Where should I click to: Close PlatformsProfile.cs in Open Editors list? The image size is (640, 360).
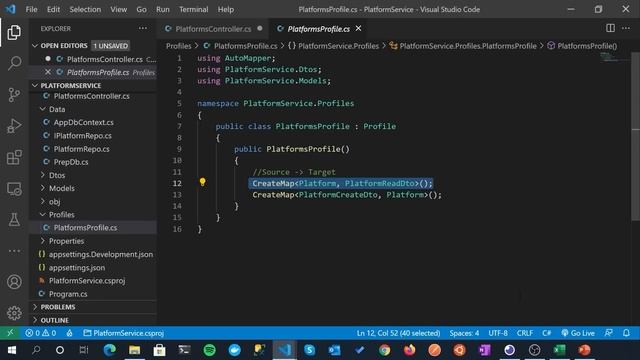48,72
